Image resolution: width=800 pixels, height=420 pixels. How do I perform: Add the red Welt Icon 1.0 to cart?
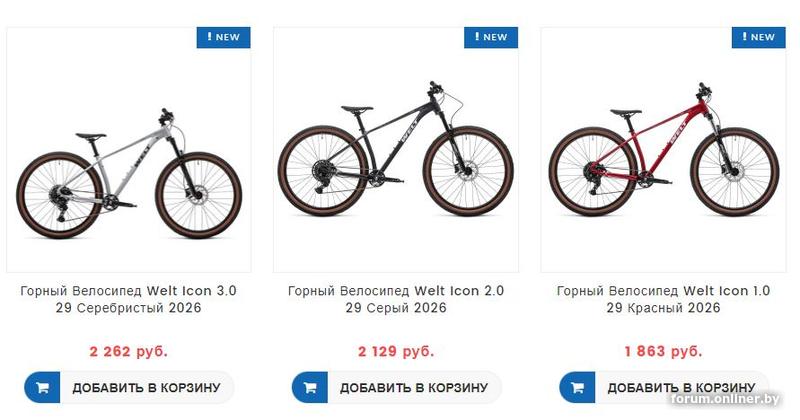tap(680, 387)
